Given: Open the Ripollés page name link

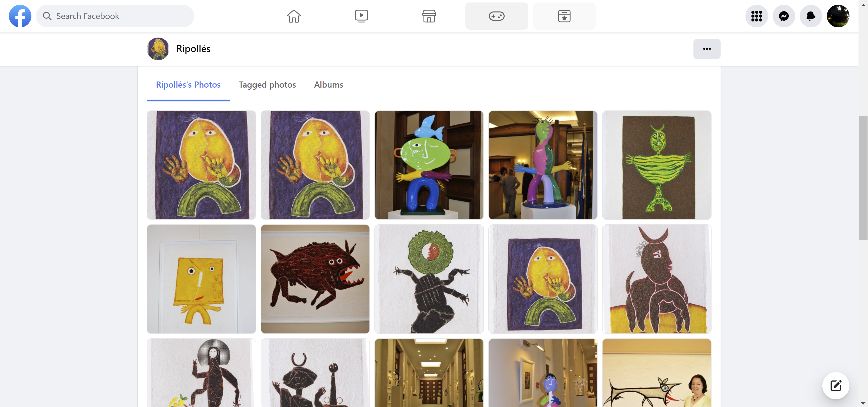Looking at the screenshot, I should point(193,49).
